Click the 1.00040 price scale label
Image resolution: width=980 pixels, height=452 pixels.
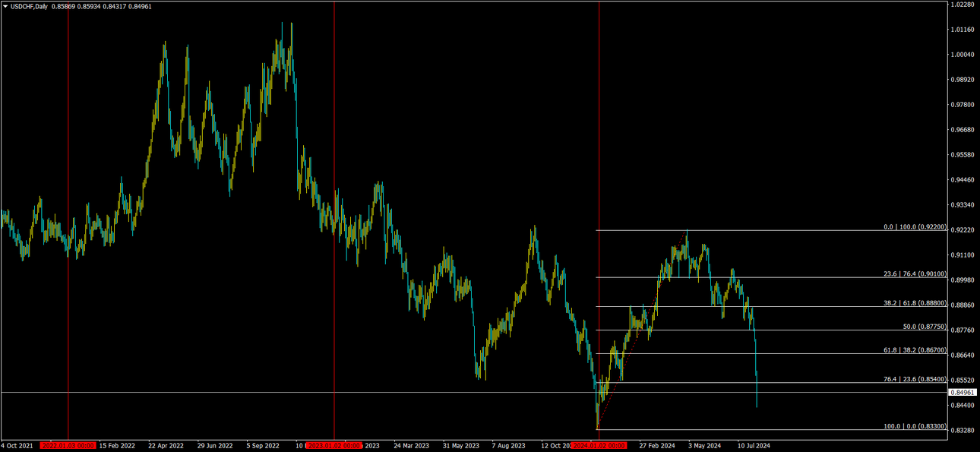coord(963,55)
